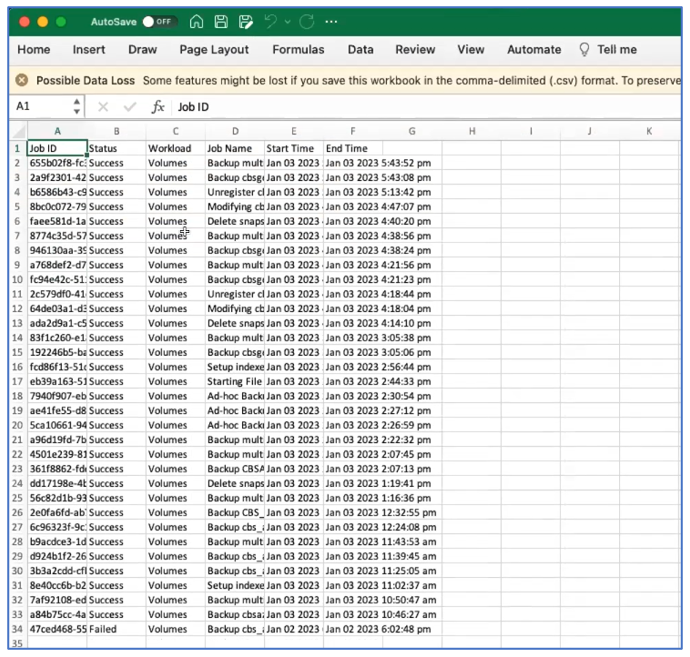The image size is (690, 657).
Task: Click the Cancel X in formula bar
Action: tap(103, 107)
